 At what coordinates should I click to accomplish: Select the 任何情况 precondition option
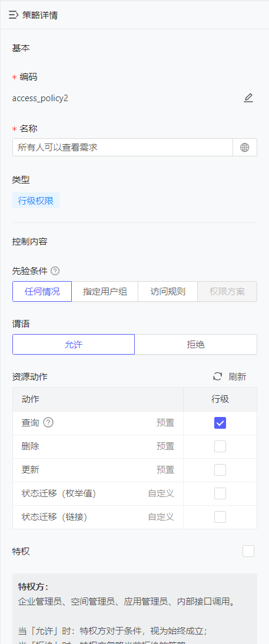coord(42,292)
